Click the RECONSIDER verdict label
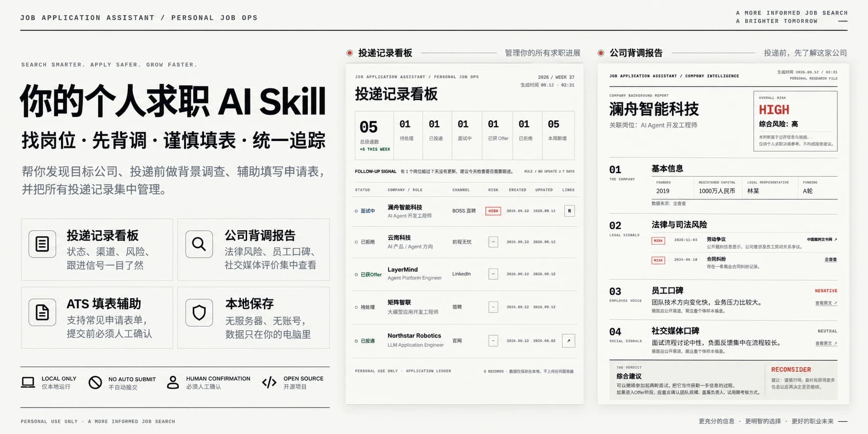The image size is (868, 434). coord(791,369)
